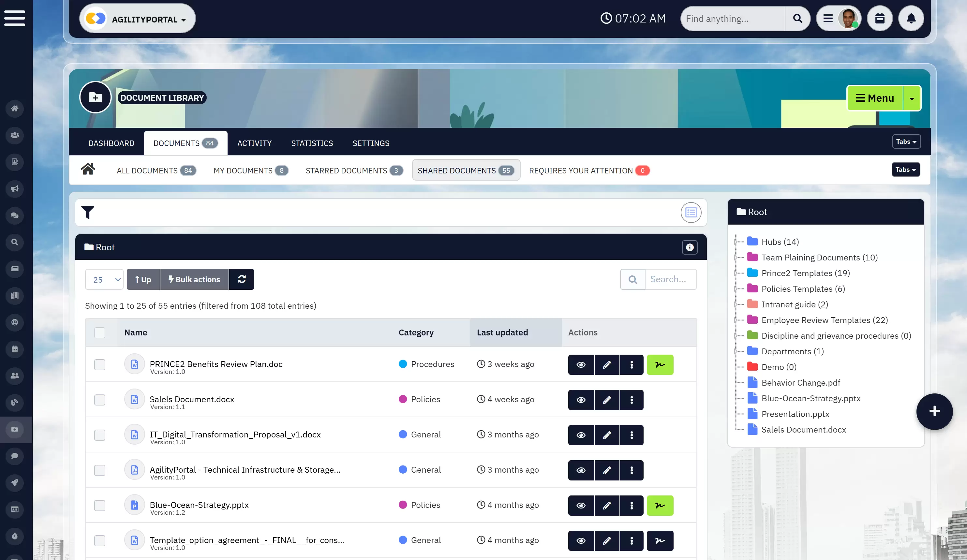Click the Bulk actions button
The height and width of the screenshot is (560, 967).
[194, 280]
